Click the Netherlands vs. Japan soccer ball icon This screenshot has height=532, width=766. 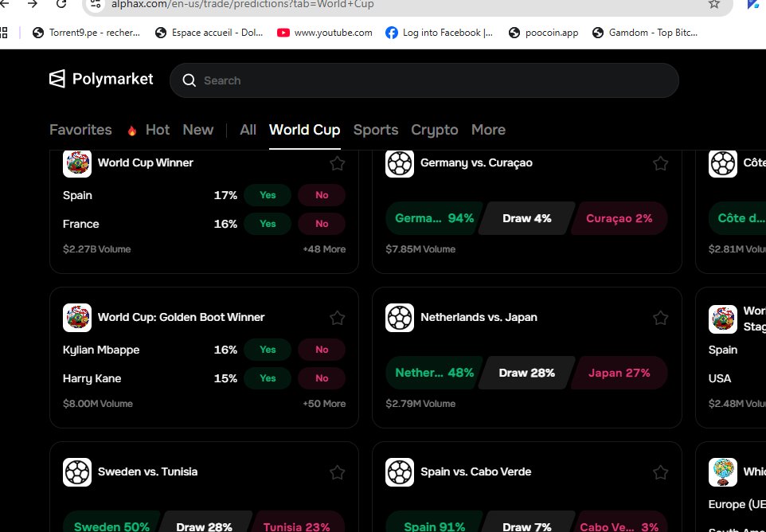coord(400,318)
